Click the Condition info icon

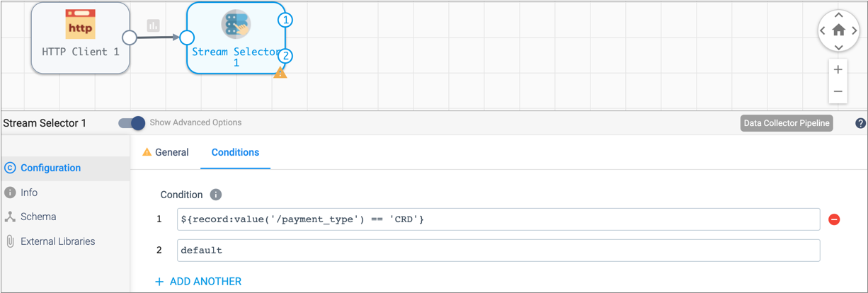point(216,195)
